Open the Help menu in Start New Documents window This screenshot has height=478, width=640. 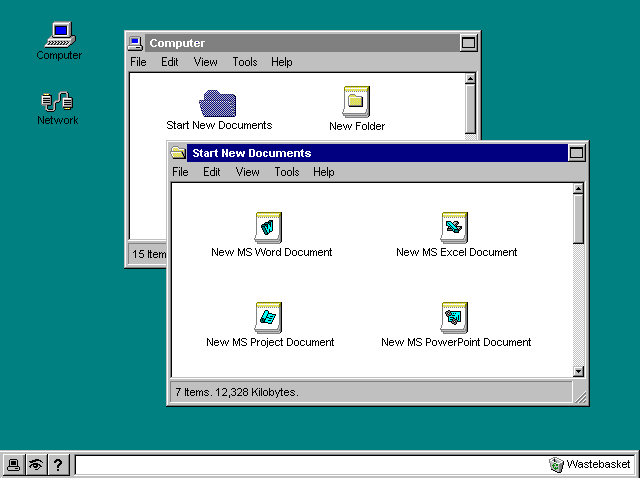point(324,172)
